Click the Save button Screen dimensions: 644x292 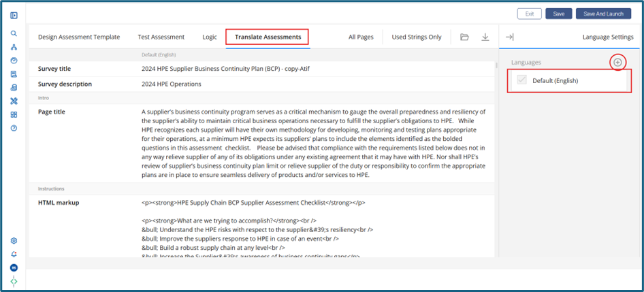559,14
